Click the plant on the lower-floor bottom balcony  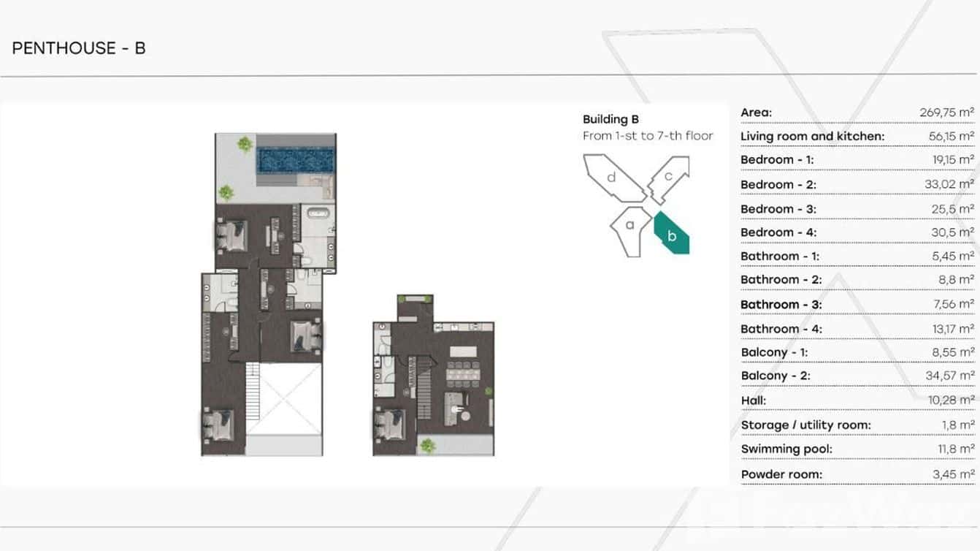tap(428, 445)
